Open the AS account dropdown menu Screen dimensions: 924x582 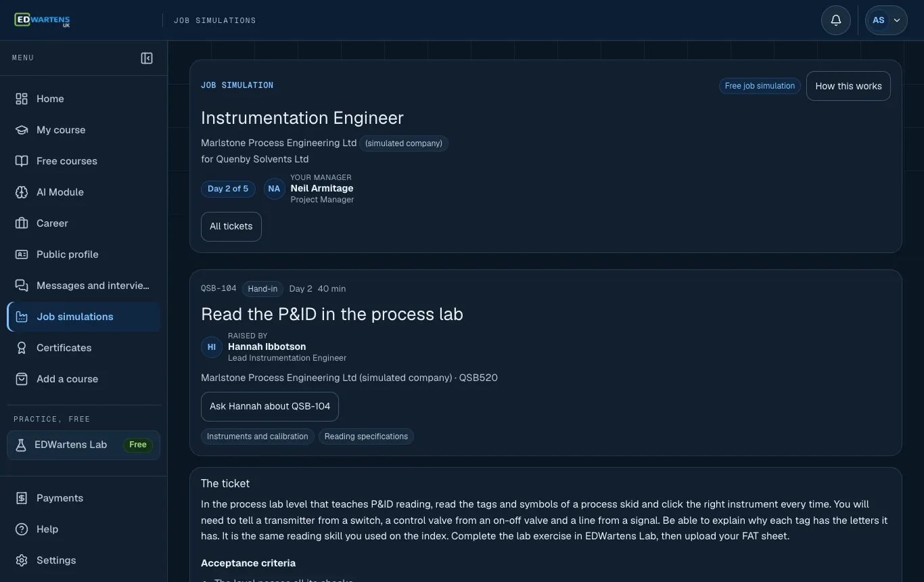886,20
